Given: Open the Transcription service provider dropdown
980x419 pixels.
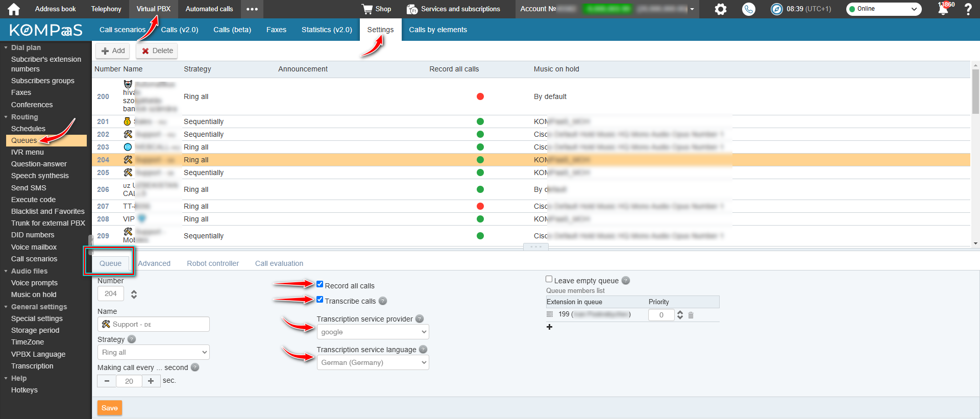Looking at the screenshot, I should [373, 332].
